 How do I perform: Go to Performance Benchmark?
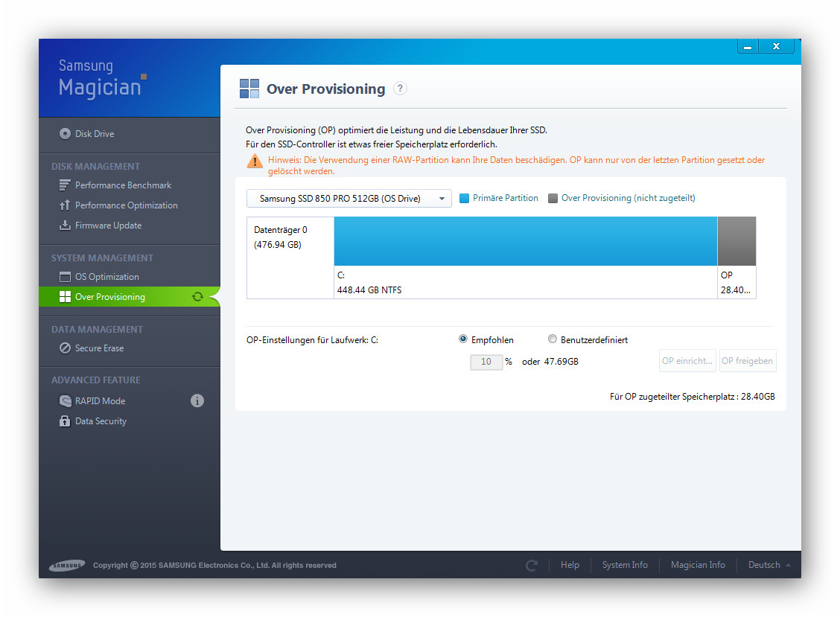pos(123,185)
